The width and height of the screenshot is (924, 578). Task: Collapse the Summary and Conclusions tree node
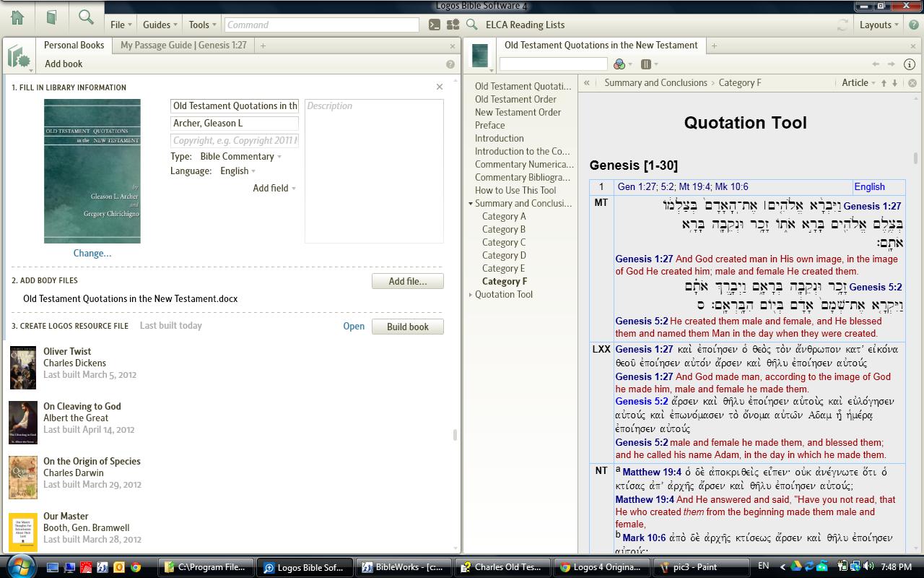(471, 204)
